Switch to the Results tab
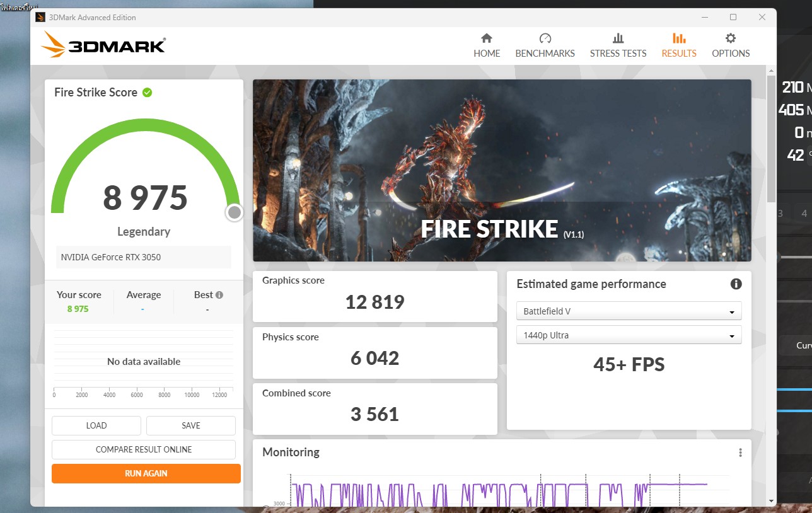This screenshot has width=812, height=513. tap(679, 46)
